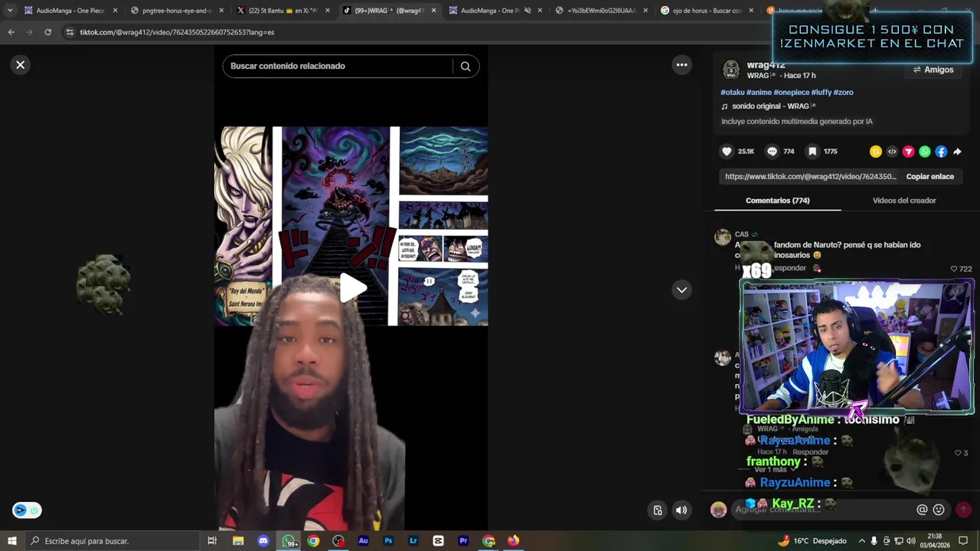The height and width of the screenshot is (551, 980).
Task: Open the tab search dropdown at top left
Action: (x=10, y=11)
